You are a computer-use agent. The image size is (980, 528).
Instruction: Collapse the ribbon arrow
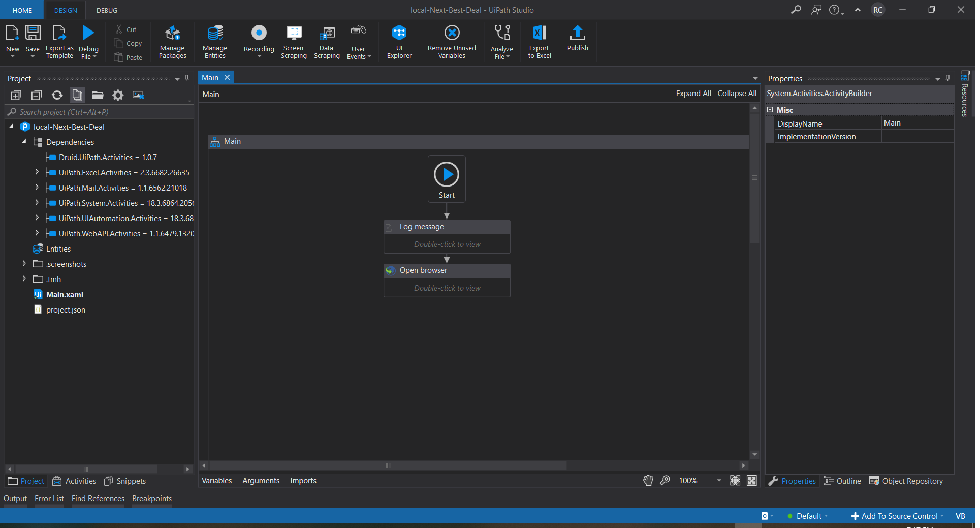click(x=858, y=10)
